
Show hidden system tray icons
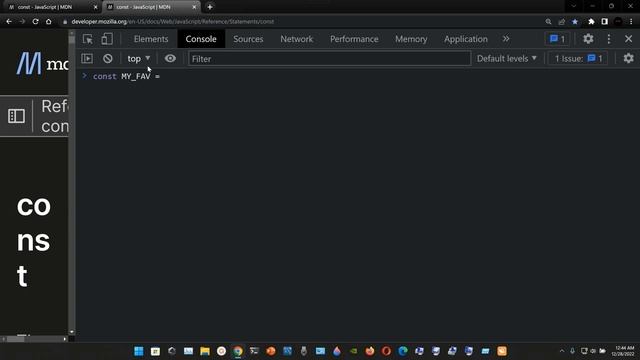click(562, 351)
